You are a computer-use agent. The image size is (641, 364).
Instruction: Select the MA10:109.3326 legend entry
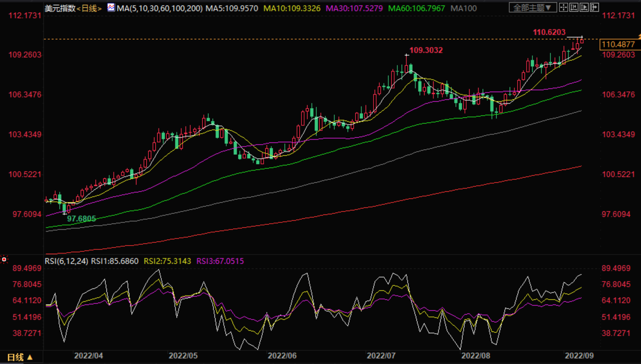pyautogui.click(x=292, y=8)
